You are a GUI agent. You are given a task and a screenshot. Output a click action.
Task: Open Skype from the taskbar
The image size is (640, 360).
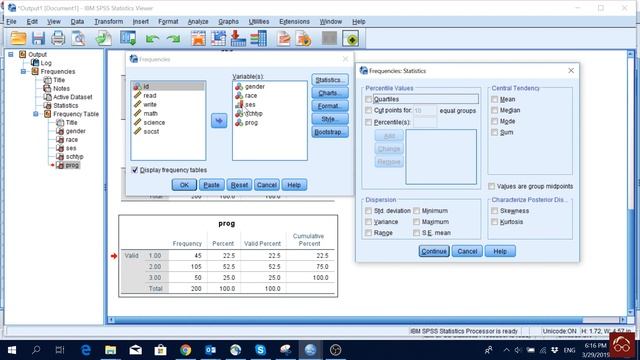point(260,350)
